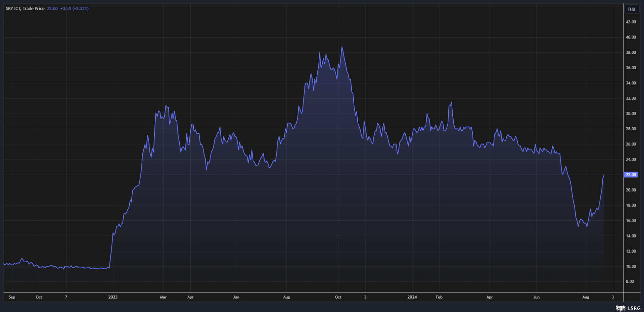Click the THB currency button
Image resolution: width=644 pixels, height=312 pixels.
tap(631, 9)
